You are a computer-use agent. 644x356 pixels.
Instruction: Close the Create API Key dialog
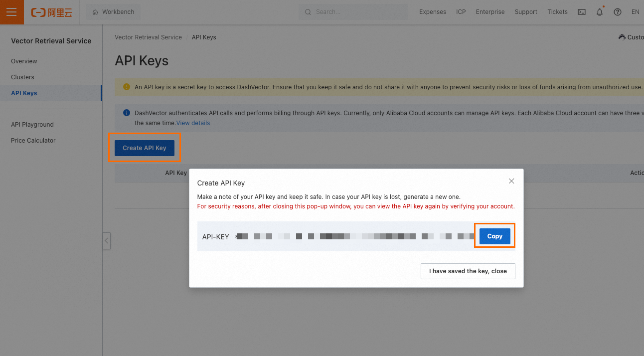pyautogui.click(x=511, y=181)
